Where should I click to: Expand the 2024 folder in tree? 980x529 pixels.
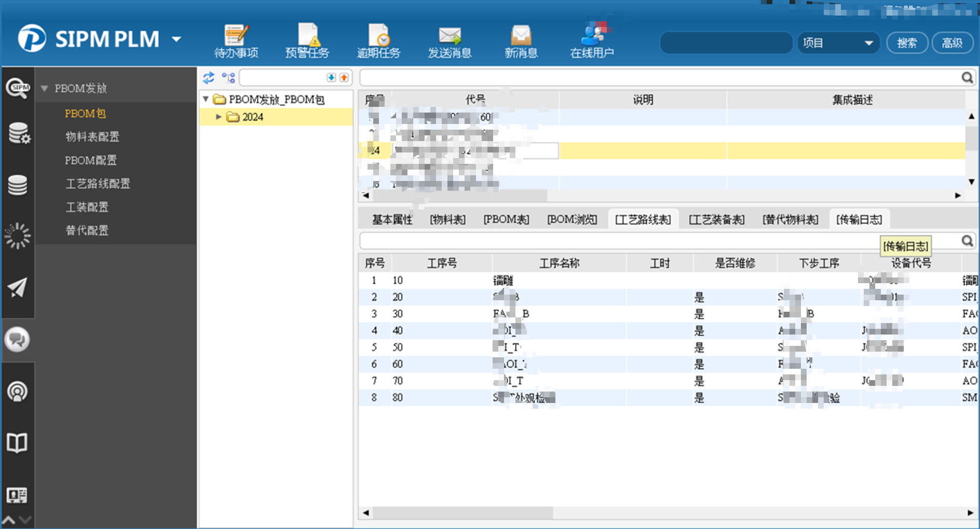[x=219, y=117]
